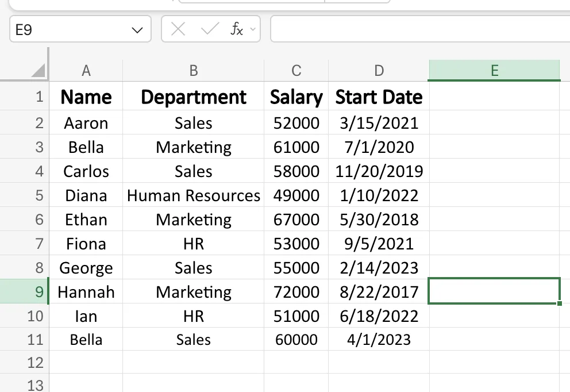
Task: Select column E header
Action: coord(494,71)
